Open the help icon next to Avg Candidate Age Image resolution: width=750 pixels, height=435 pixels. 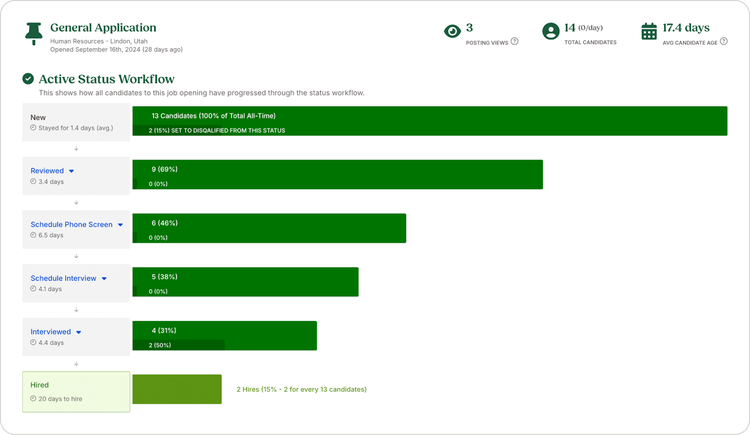point(724,42)
